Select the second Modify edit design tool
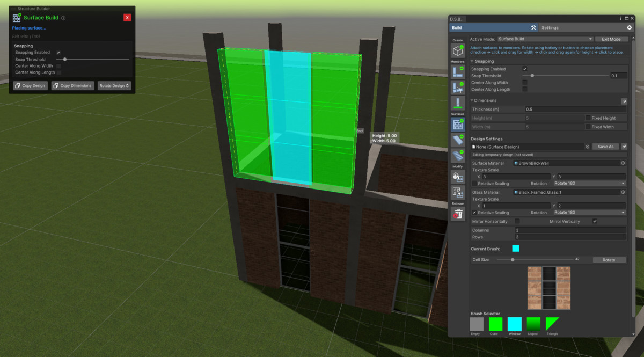Image resolution: width=644 pixels, height=357 pixels. click(458, 192)
